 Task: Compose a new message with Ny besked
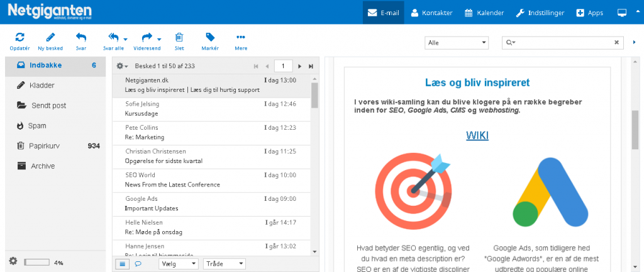pyautogui.click(x=50, y=38)
